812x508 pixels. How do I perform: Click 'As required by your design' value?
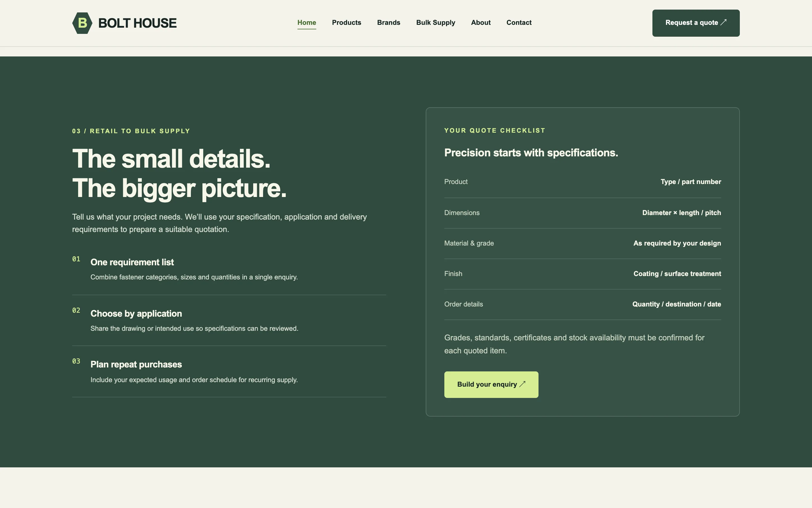(677, 243)
